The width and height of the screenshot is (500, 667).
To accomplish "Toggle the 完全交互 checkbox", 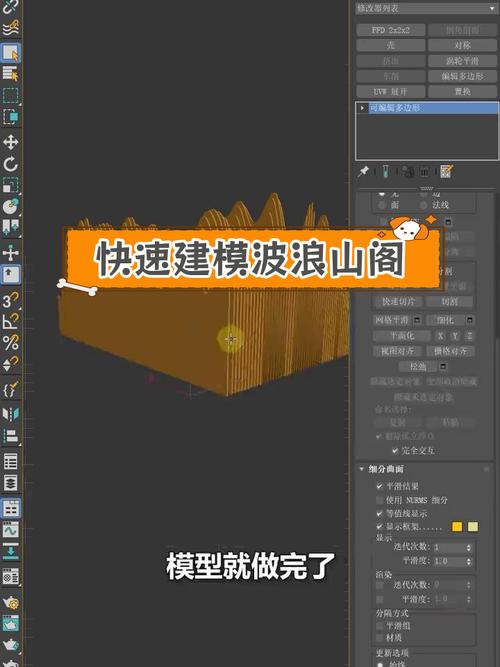I will (395, 450).
